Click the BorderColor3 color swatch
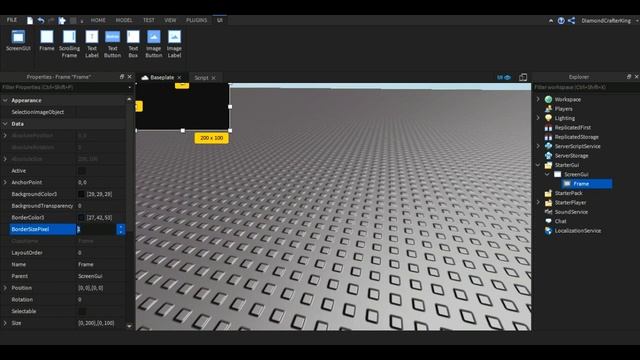The height and width of the screenshot is (360, 640). point(81,218)
